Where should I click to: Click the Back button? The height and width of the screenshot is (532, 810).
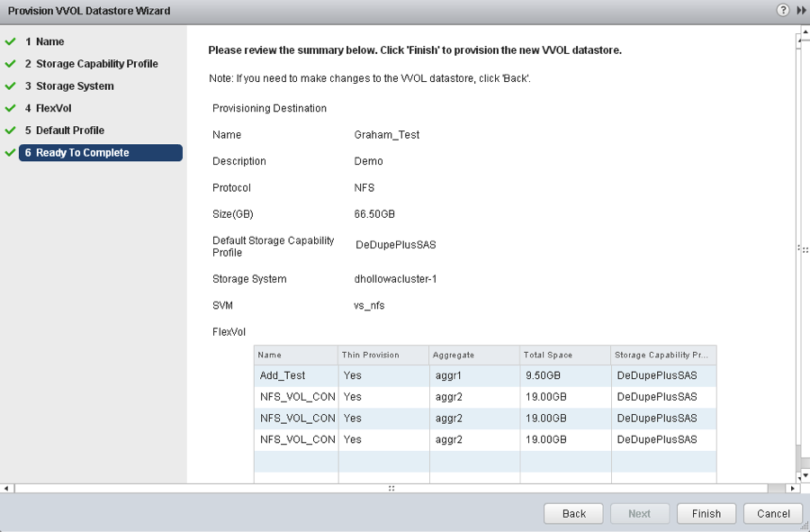pyautogui.click(x=573, y=513)
